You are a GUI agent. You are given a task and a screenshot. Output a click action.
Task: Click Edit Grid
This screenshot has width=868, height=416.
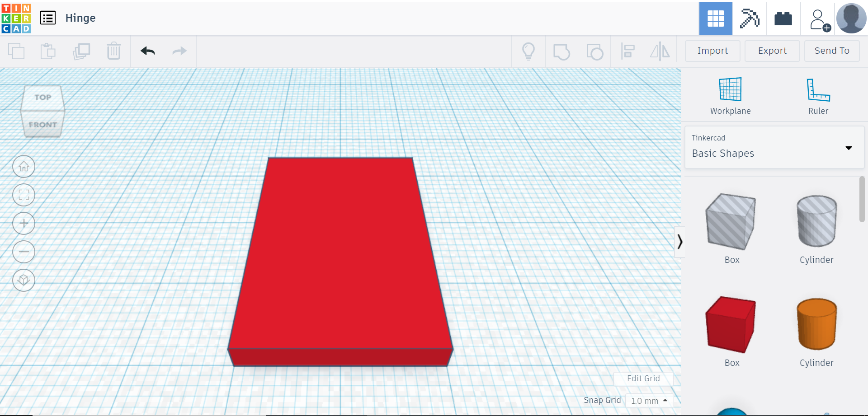coord(643,379)
